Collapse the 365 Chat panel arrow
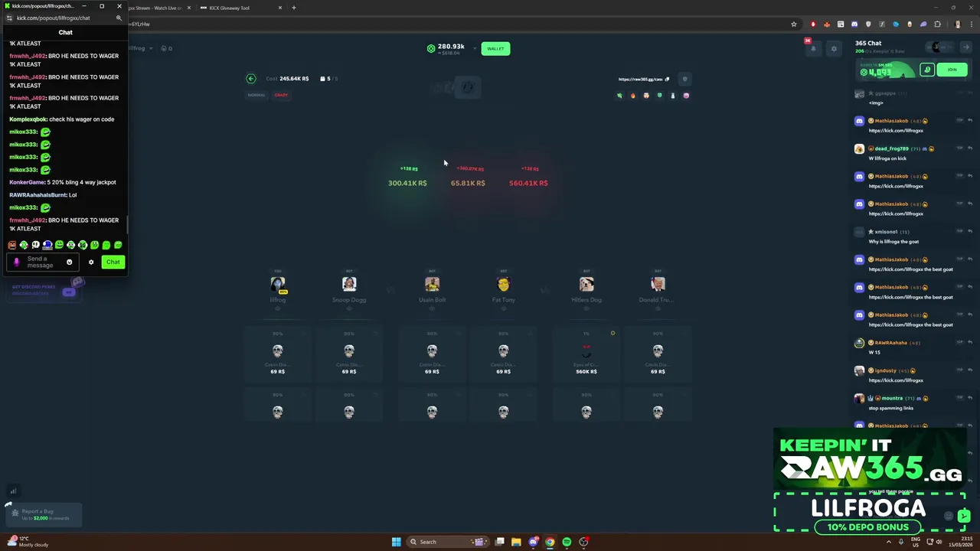Screen dimensions: 980x551 coord(965,47)
